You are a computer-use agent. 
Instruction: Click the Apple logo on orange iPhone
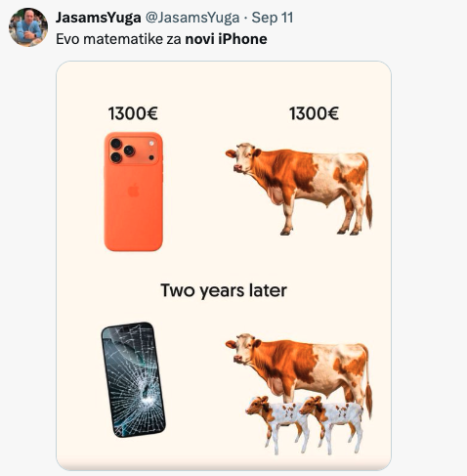(133, 191)
